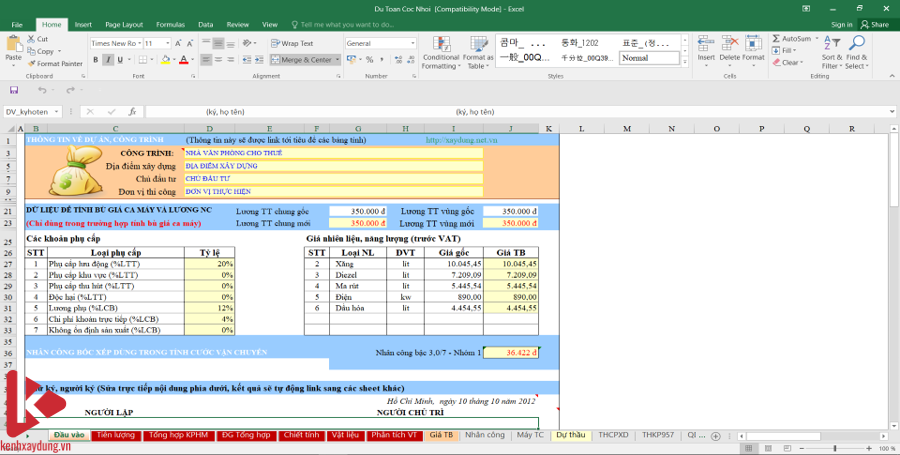Click the Cut scissors icon
The width and height of the screenshot is (900, 455).
tap(32, 39)
